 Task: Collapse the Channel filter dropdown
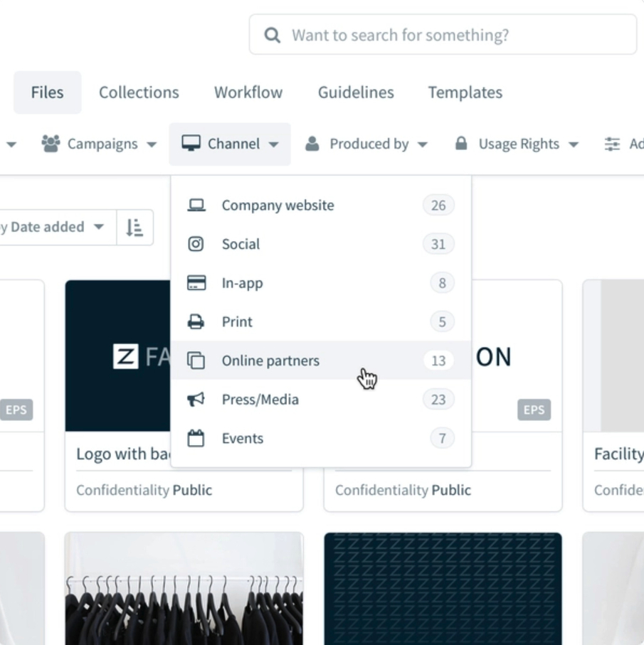pyautogui.click(x=230, y=144)
